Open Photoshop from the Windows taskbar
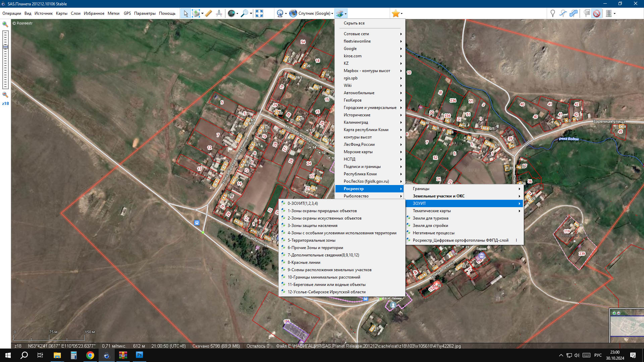 140,355
